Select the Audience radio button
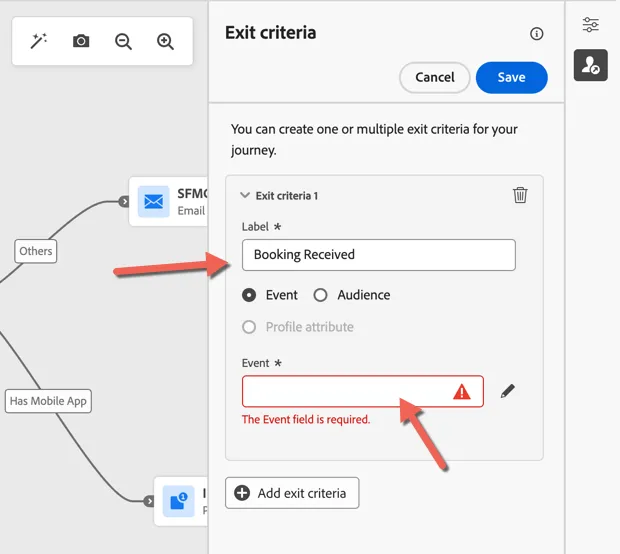620x554 pixels. point(320,295)
